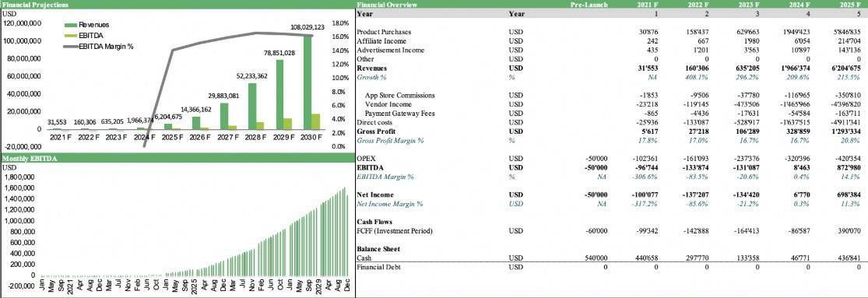Click the Net Income 2021 value -100'077

(644, 195)
